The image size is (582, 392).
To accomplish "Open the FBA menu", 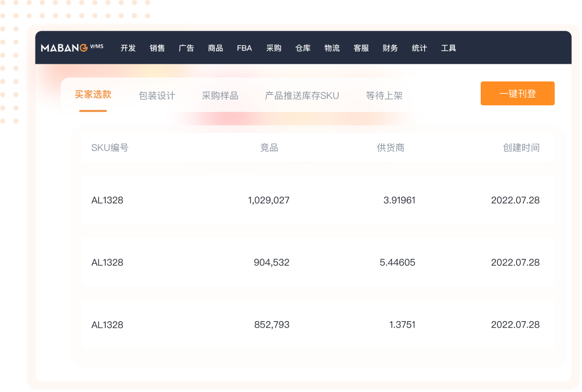I will tap(244, 48).
